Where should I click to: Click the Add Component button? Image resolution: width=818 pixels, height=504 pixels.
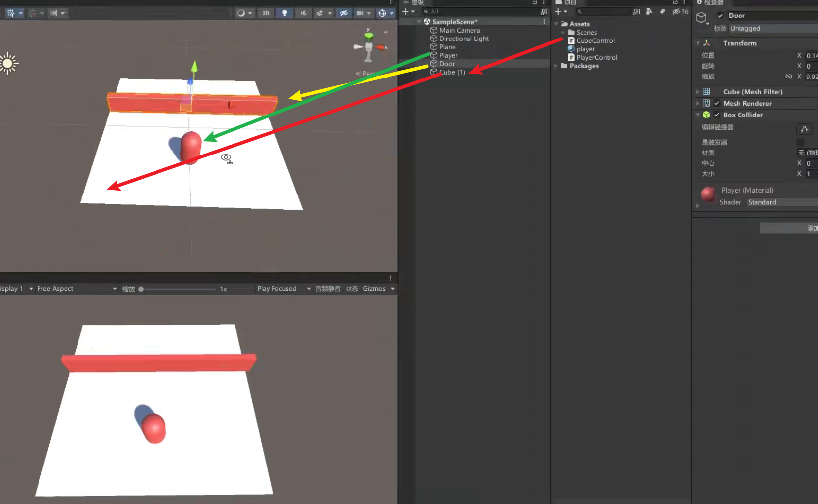click(x=789, y=228)
